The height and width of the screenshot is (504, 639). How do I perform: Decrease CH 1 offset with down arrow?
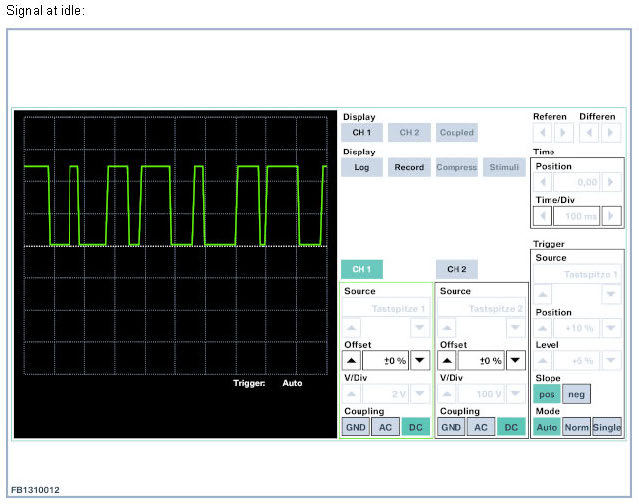pos(420,361)
